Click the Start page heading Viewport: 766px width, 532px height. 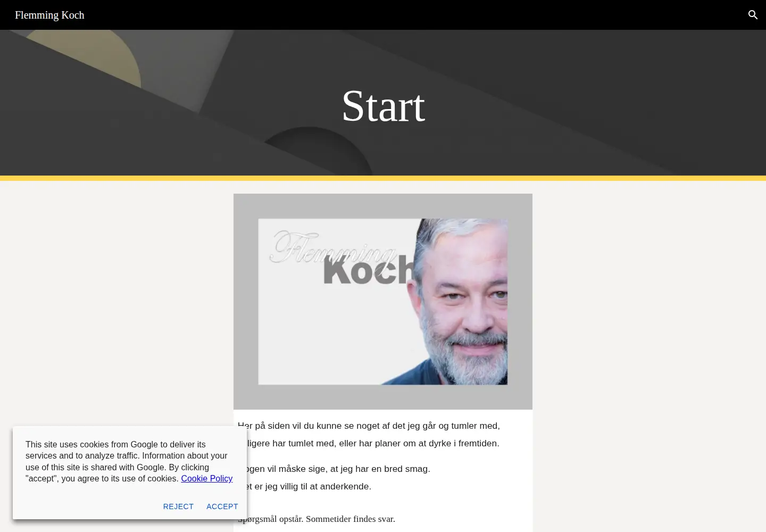pos(383,106)
